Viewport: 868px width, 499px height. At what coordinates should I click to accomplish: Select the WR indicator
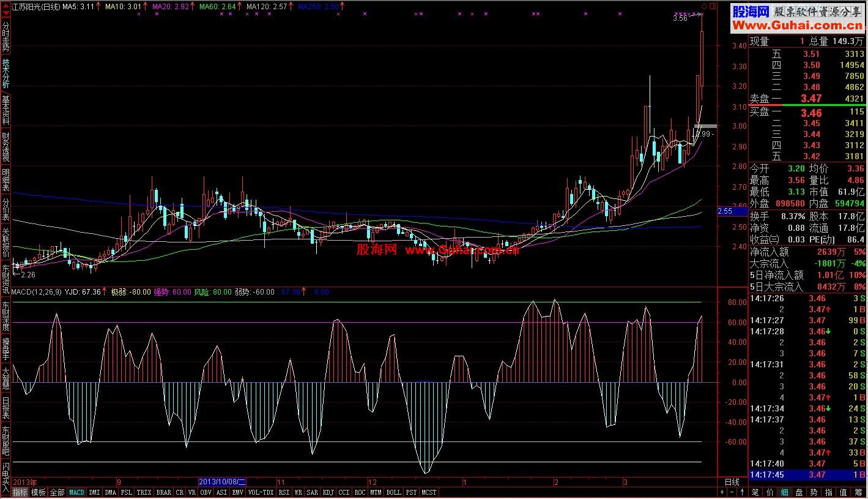tap(298, 492)
